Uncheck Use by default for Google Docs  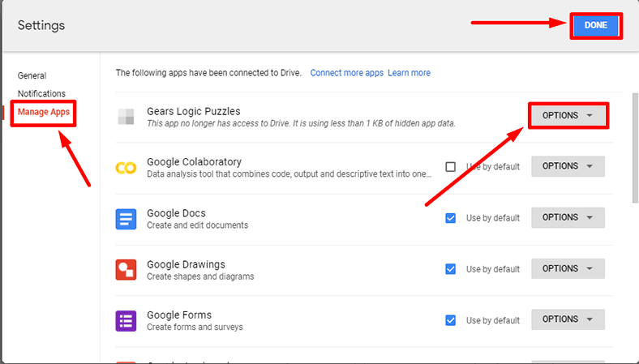pos(450,218)
